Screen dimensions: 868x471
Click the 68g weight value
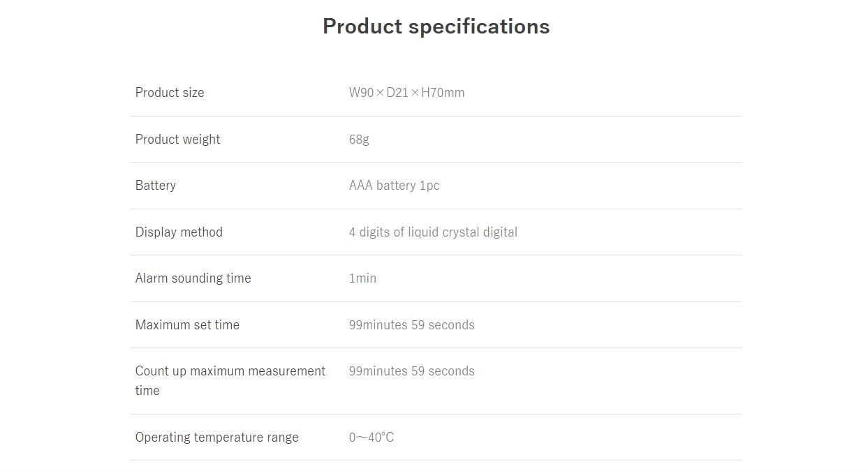359,140
